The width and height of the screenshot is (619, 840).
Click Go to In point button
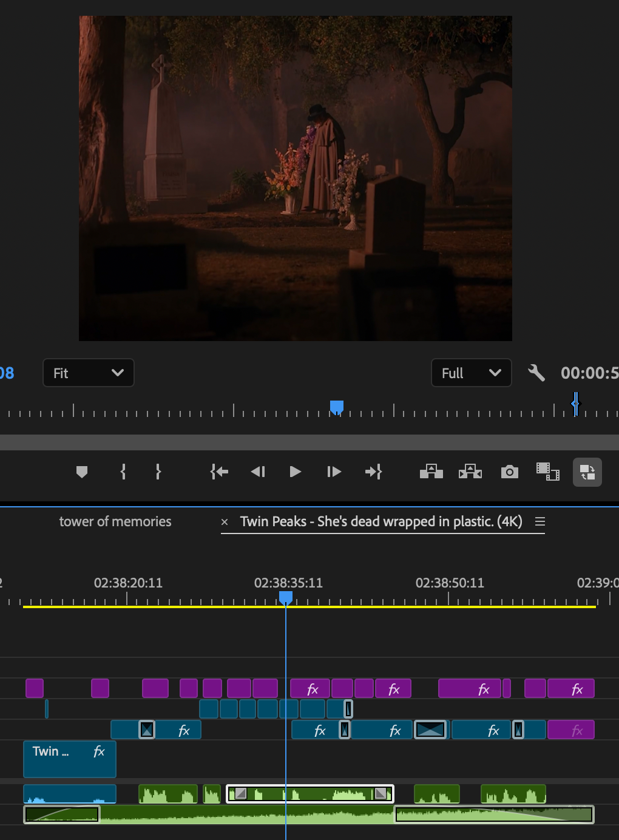(219, 472)
